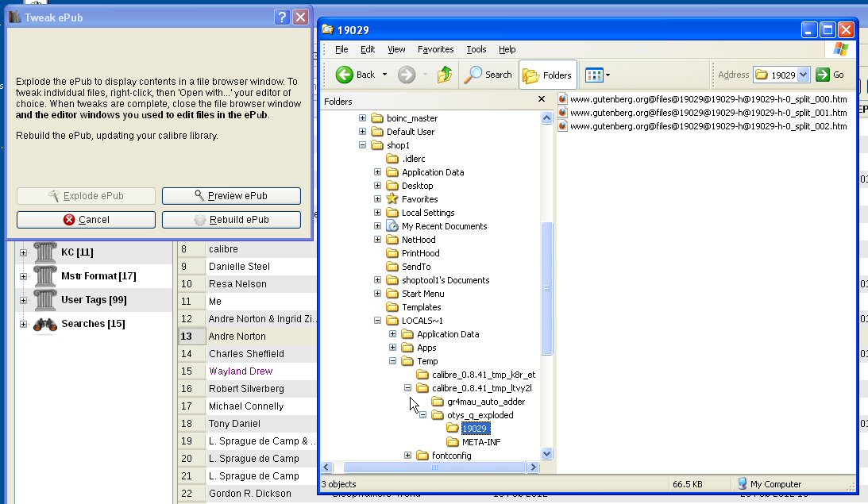Click the Back arrow icon in Explorer toolbar
The width and height of the screenshot is (868, 504).
(345, 75)
